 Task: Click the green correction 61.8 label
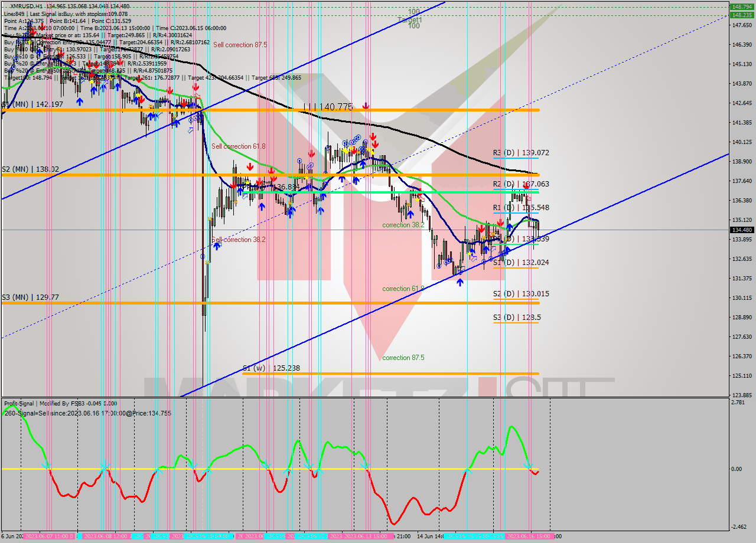[x=403, y=289]
